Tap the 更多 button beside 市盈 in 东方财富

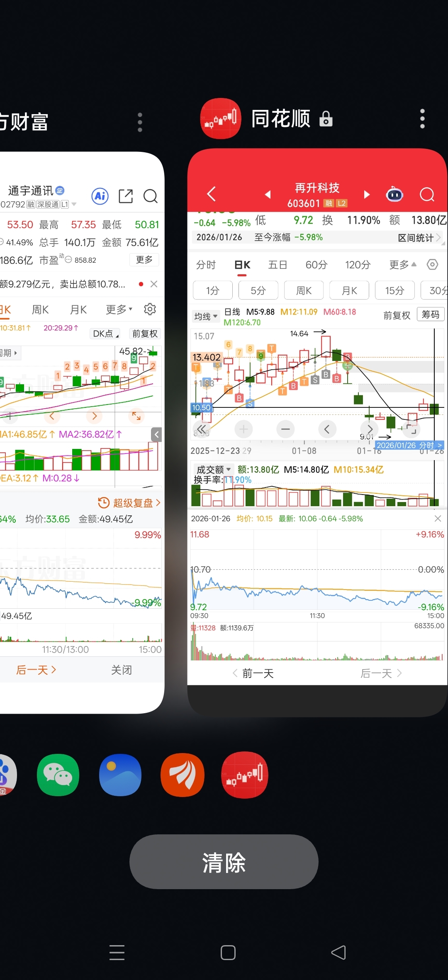[144, 260]
